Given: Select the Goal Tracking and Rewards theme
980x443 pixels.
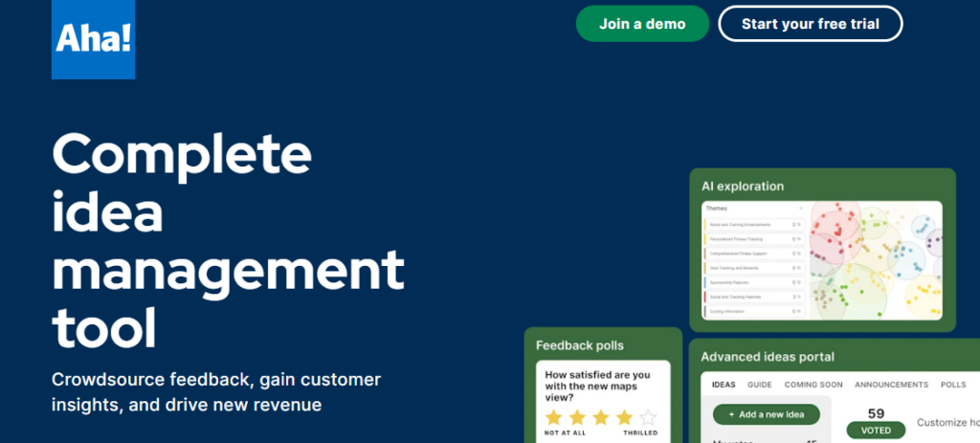Looking at the screenshot, I should [754, 268].
